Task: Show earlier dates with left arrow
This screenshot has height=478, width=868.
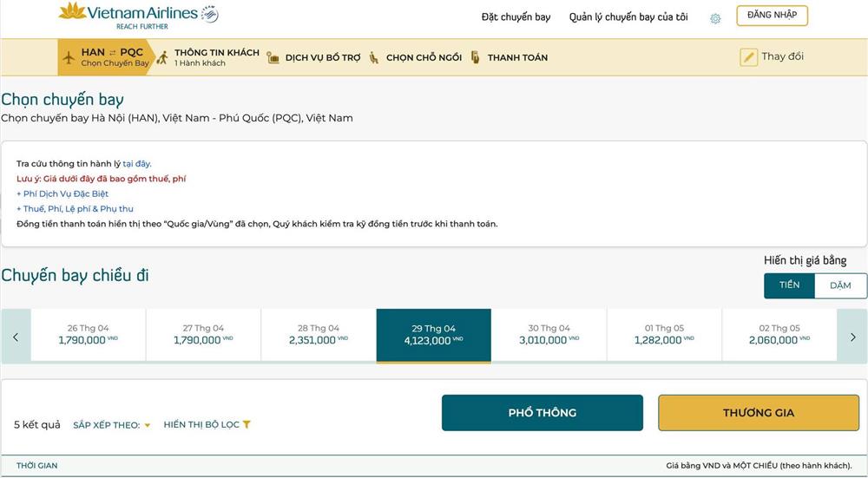Action: tap(16, 337)
